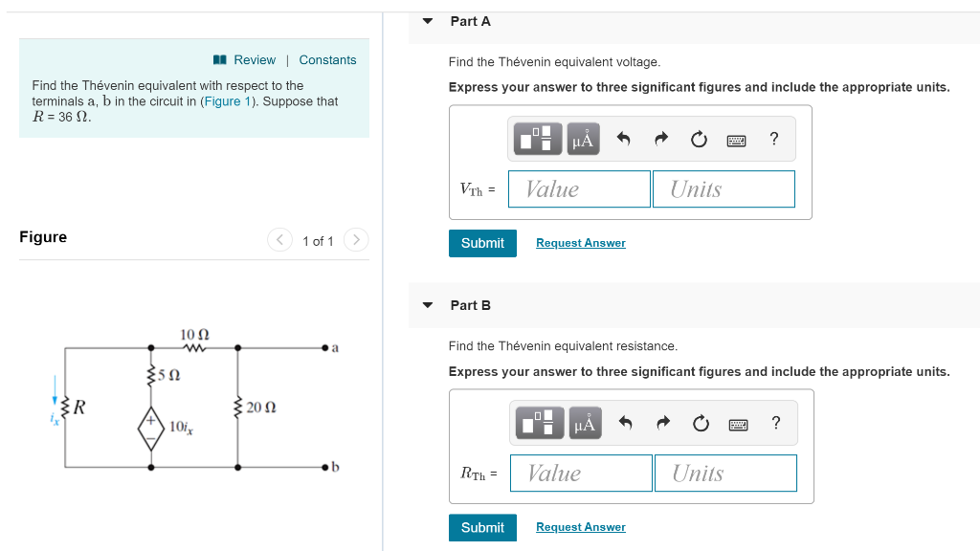The height and width of the screenshot is (551, 980).
Task: Select the μÅ units icon in Part B
Action: click(586, 423)
